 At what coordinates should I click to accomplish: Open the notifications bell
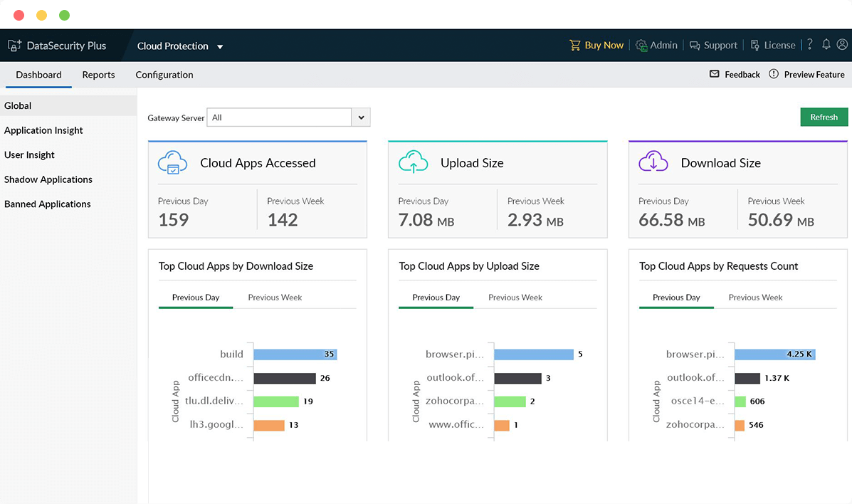(x=826, y=44)
